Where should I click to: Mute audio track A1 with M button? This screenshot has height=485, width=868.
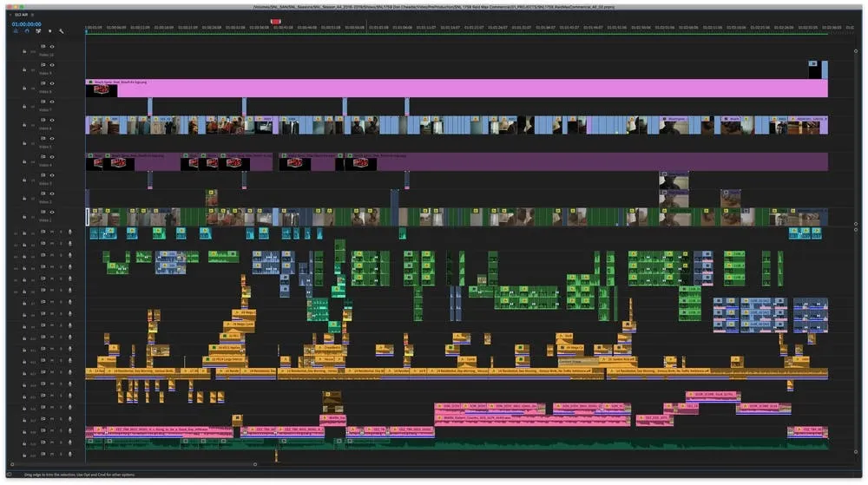point(52,232)
